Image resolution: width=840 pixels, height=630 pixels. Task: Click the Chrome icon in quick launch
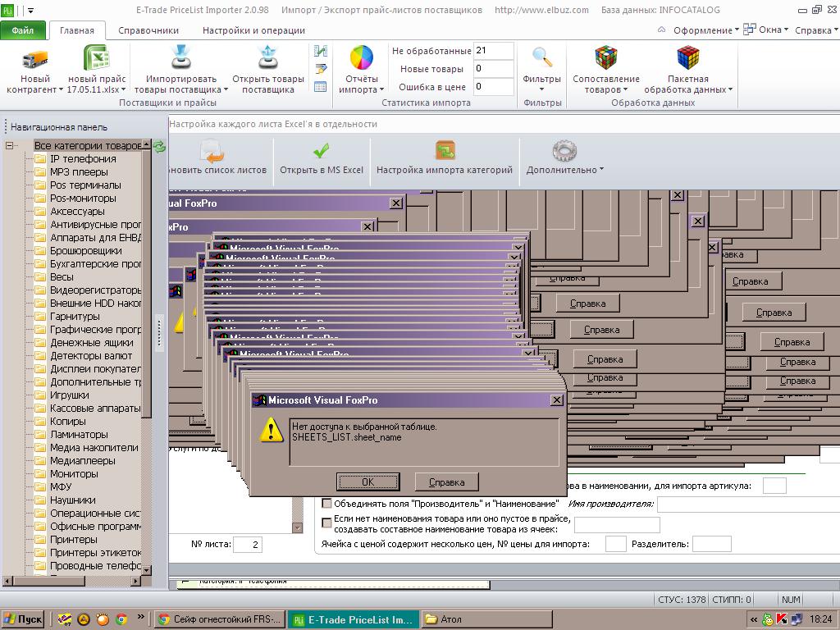(121, 619)
